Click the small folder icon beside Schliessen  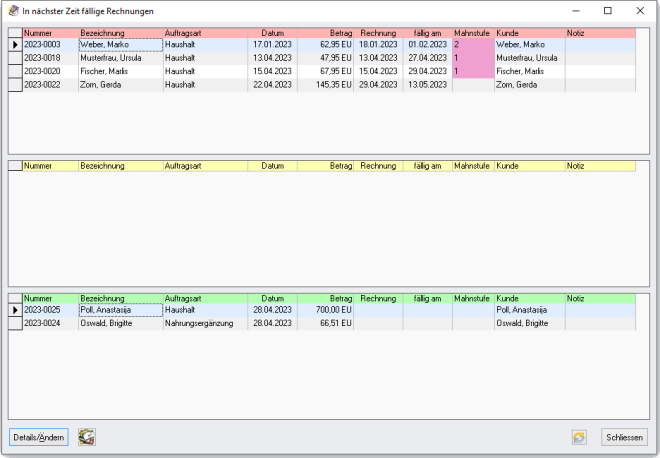[x=579, y=437]
